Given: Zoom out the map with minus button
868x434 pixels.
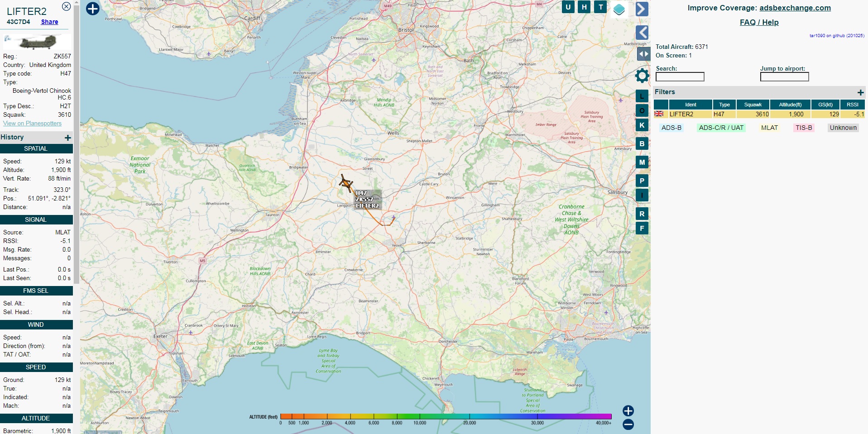Looking at the screenshot, I should [628, 424].
